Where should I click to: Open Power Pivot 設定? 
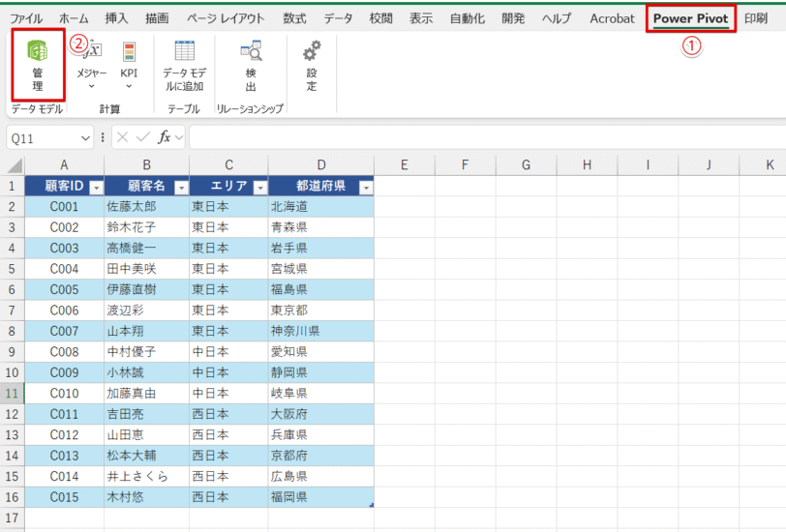[x=312, y=65]
